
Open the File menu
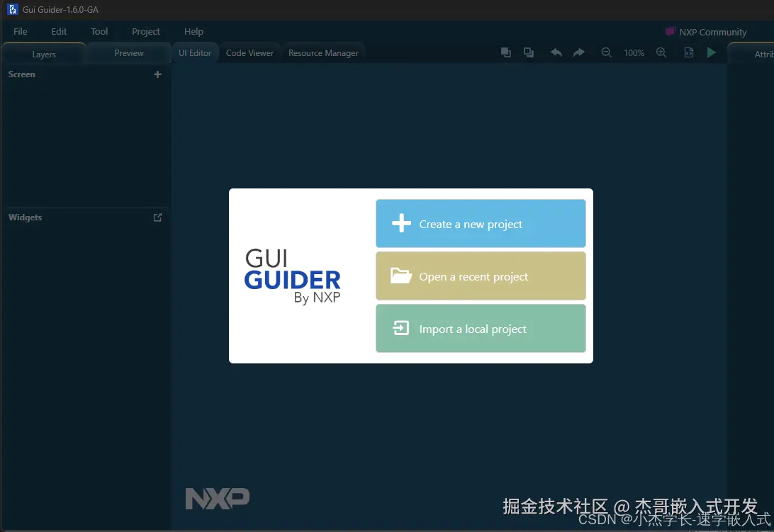(21, 32)
